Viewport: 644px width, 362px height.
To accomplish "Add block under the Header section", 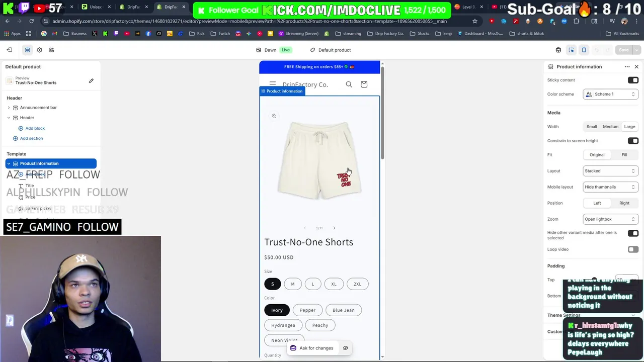I will point(32,128).
